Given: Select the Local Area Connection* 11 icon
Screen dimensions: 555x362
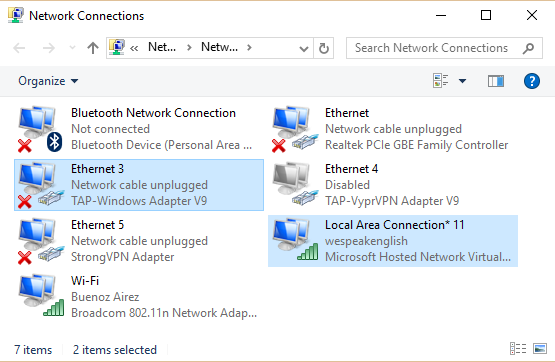Looking at the screenshot, I should pos(295,240).
